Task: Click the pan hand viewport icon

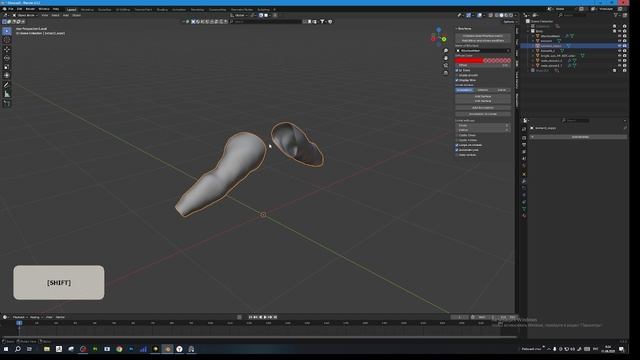Action: (x=446, y=58)
